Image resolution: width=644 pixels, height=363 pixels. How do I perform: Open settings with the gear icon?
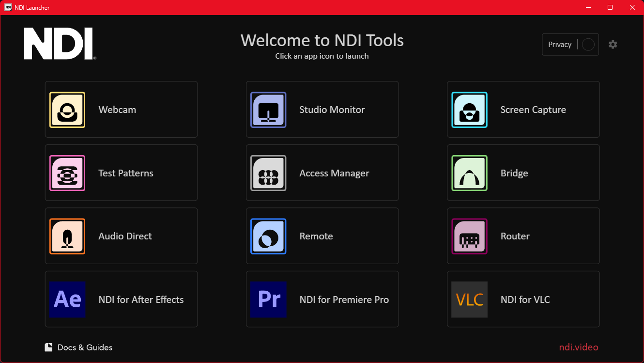pos(613,45)
